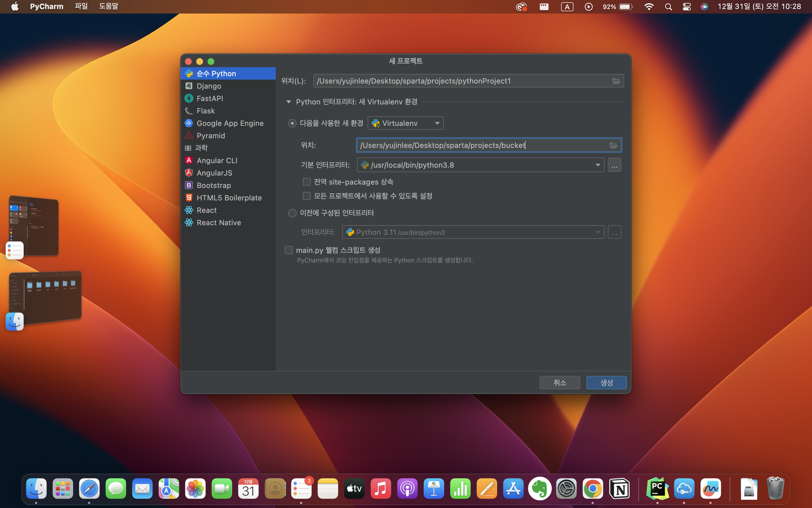Viewport: 812px width, 508px height.
Task: Open the 기본 인터프리터 dropdown
Action: pos(480,165)
